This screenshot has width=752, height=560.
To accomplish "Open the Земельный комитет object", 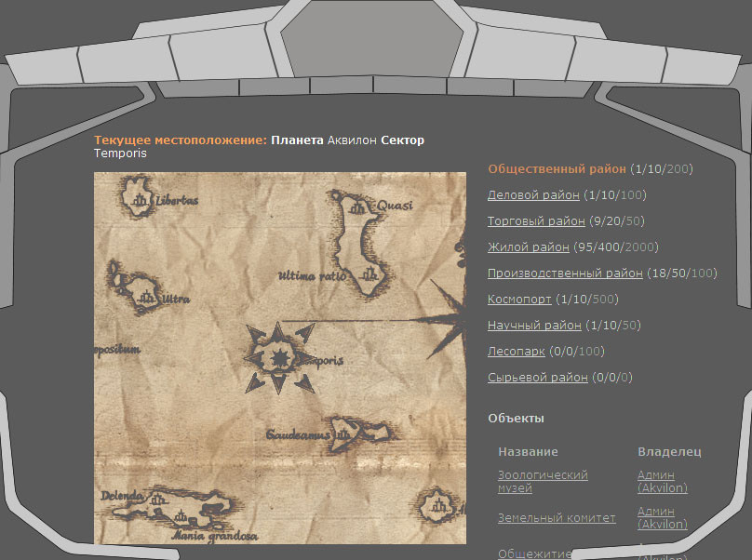I will click(x=557, y=518).
